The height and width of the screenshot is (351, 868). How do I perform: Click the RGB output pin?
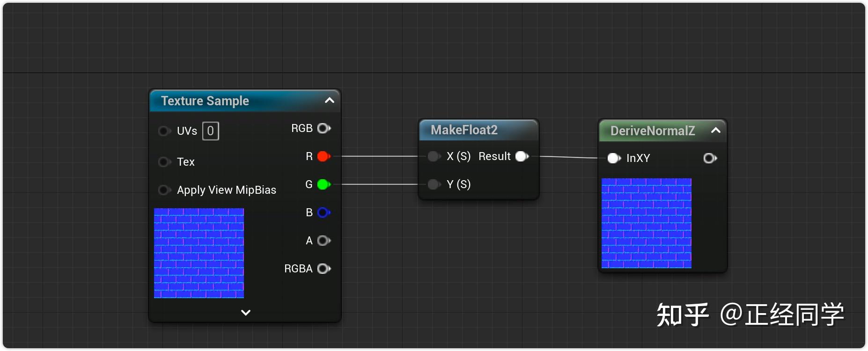coord(324,128)
